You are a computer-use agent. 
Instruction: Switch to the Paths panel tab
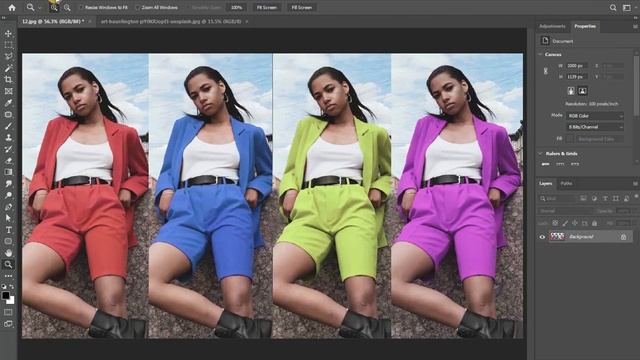click(567, 183)
